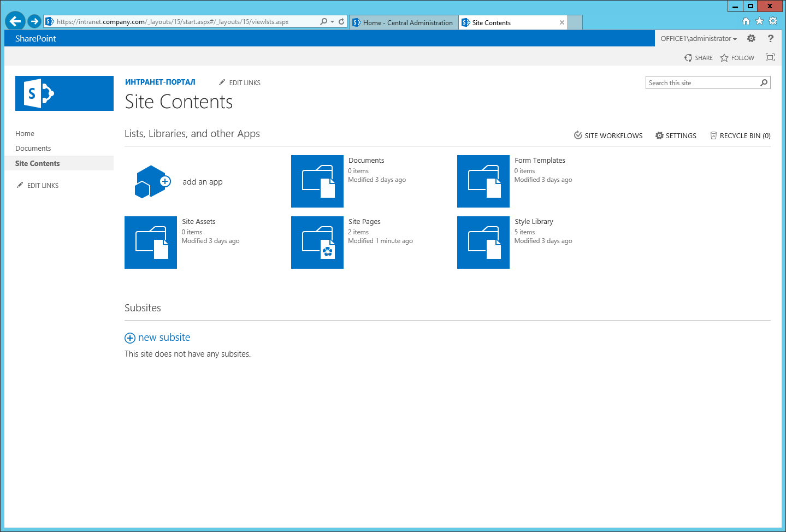Click the search magnifier in site search box
This screenshot has height=532, width=786.
(x=764, y=82)
